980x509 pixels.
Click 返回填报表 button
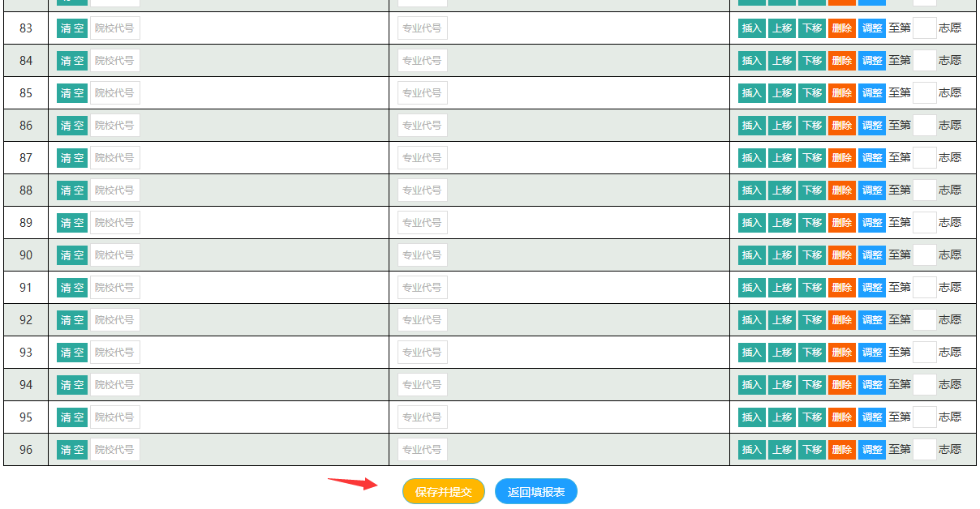pyautogui.click(x=536, y=491)
